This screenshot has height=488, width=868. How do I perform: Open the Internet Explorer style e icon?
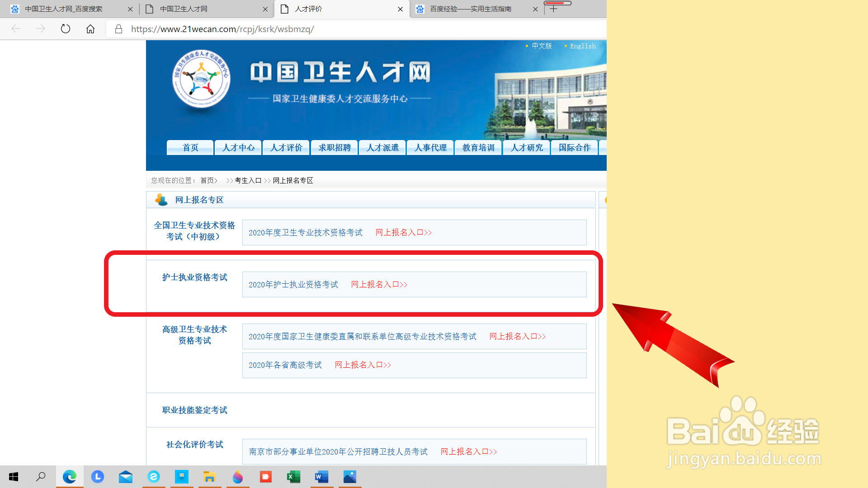[154, 477]
